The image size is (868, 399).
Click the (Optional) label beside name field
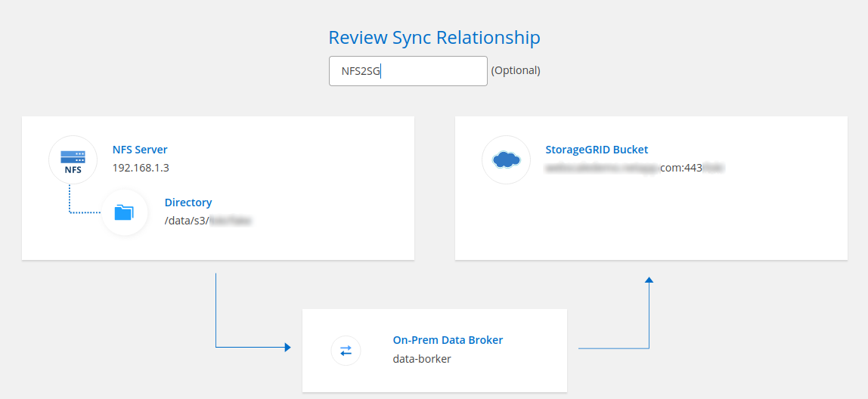(516, 71)
